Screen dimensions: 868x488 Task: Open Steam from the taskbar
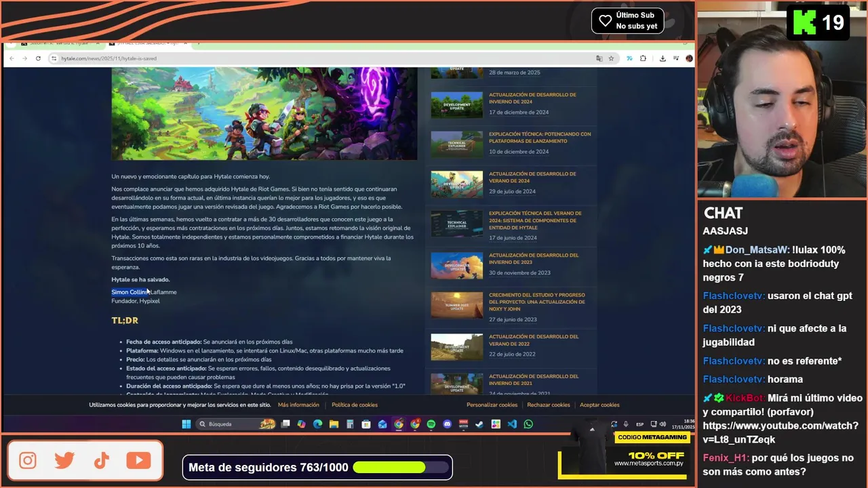click(479, 424)
